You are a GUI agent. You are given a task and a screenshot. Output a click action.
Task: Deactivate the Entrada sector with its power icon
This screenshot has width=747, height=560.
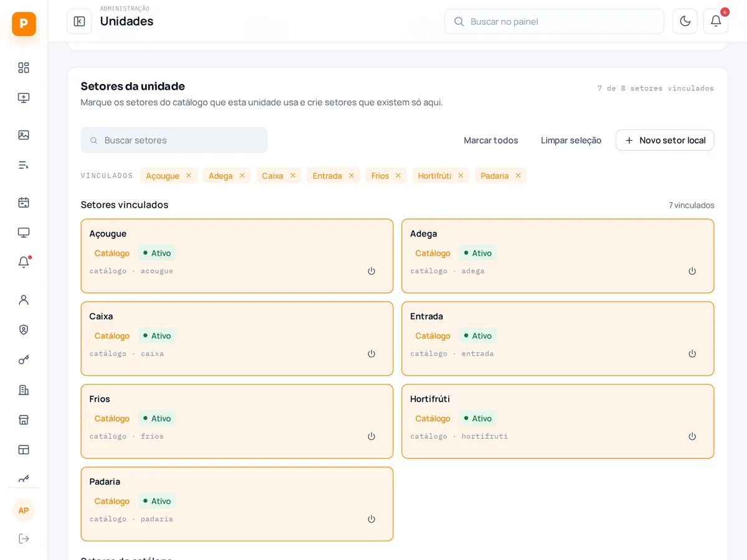(x=692, y=354)
